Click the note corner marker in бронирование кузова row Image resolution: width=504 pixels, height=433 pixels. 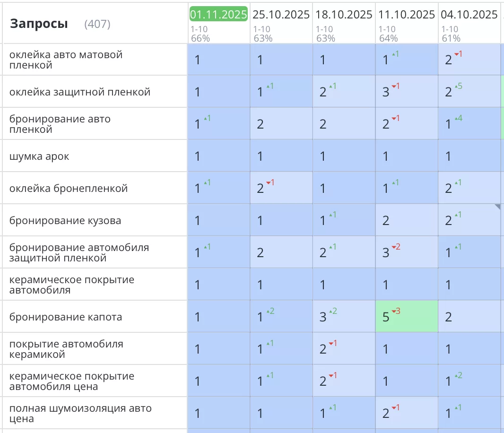(x=497, y=207)
